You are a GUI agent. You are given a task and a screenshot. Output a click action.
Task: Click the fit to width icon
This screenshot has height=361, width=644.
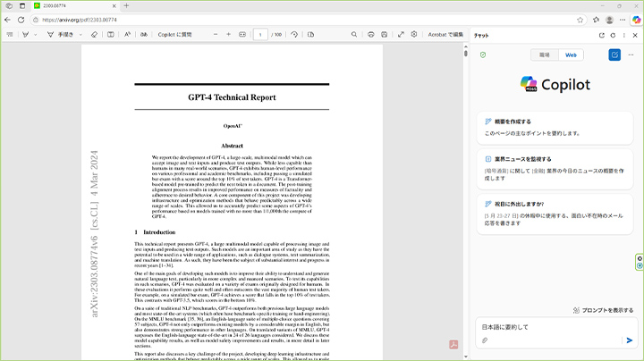[242, 35]
